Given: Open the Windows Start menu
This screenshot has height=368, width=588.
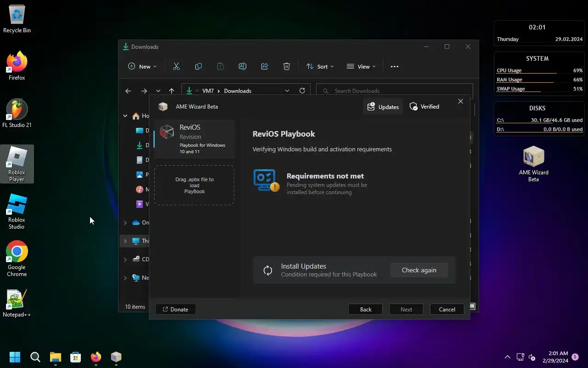Looking at the screenshot, I should (x=15, y=357).
